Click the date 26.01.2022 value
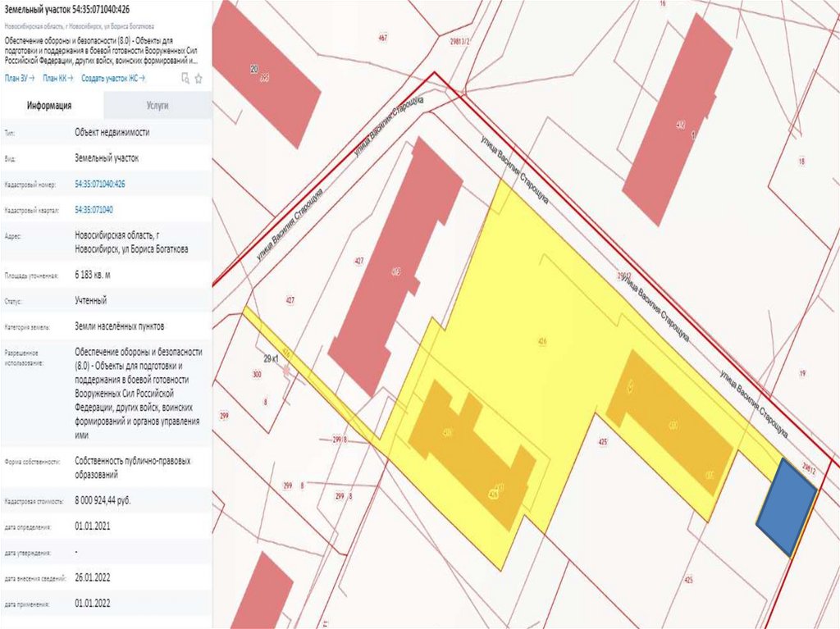Image resolution: width=840 pixels, height=629 pixels. (93, 577)
